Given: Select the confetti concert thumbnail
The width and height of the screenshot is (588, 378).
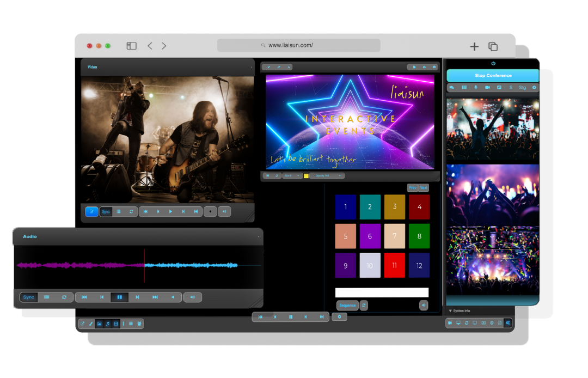Looking at the screenshot, I should pos(493,260).
